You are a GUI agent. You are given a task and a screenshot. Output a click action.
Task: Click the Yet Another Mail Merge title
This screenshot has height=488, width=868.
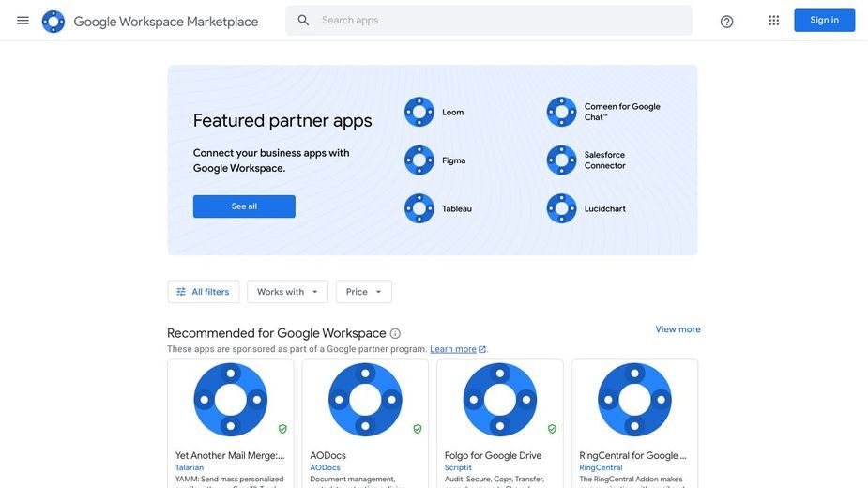[x=230, y=455]
